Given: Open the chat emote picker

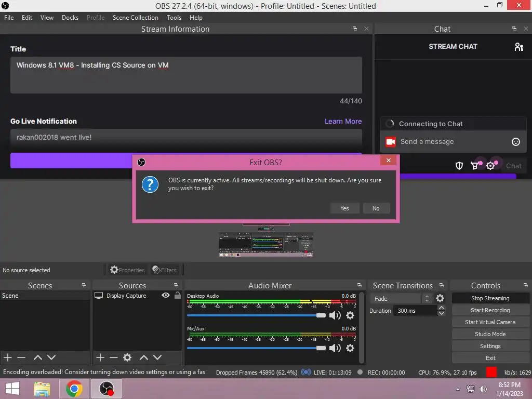Looking at the screenshot, I should click(x=516, y=142).
